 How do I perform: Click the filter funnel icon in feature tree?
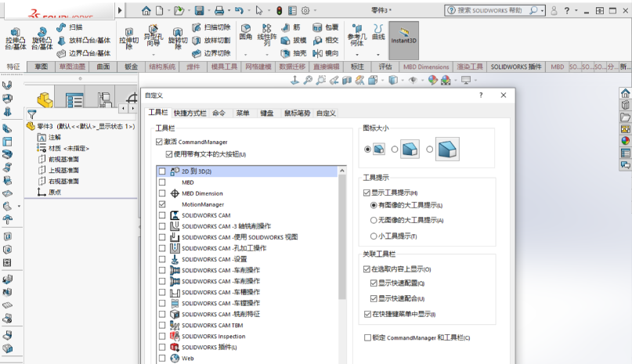pyautogui.click(x=32, y=114)
